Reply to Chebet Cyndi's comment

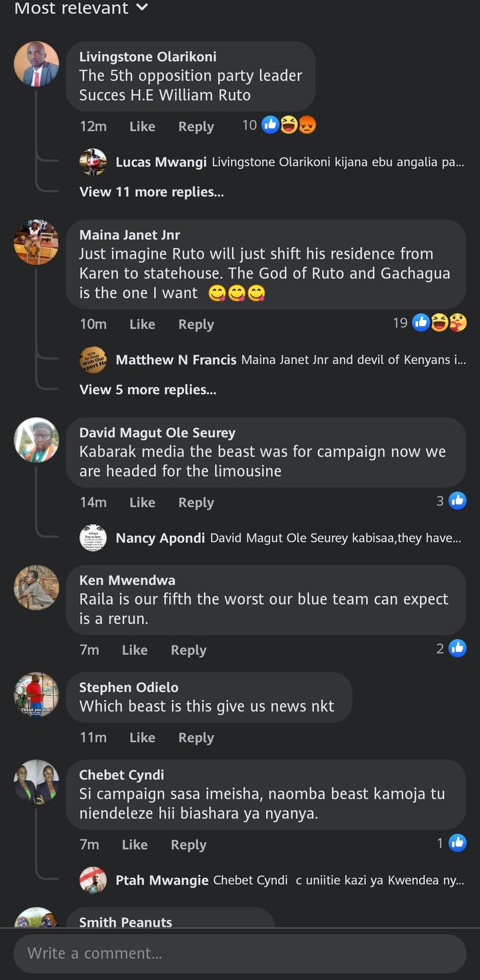point(189,845)
